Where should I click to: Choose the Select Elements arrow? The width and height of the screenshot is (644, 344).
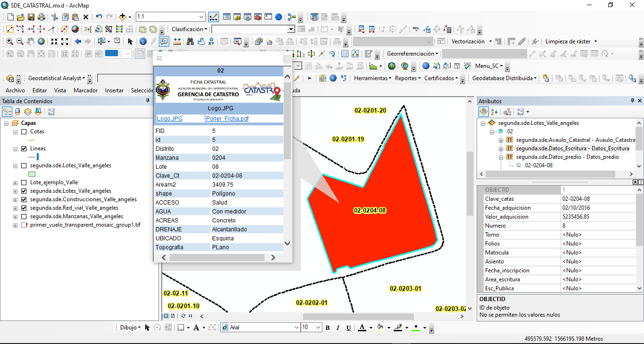pos(131,41)
